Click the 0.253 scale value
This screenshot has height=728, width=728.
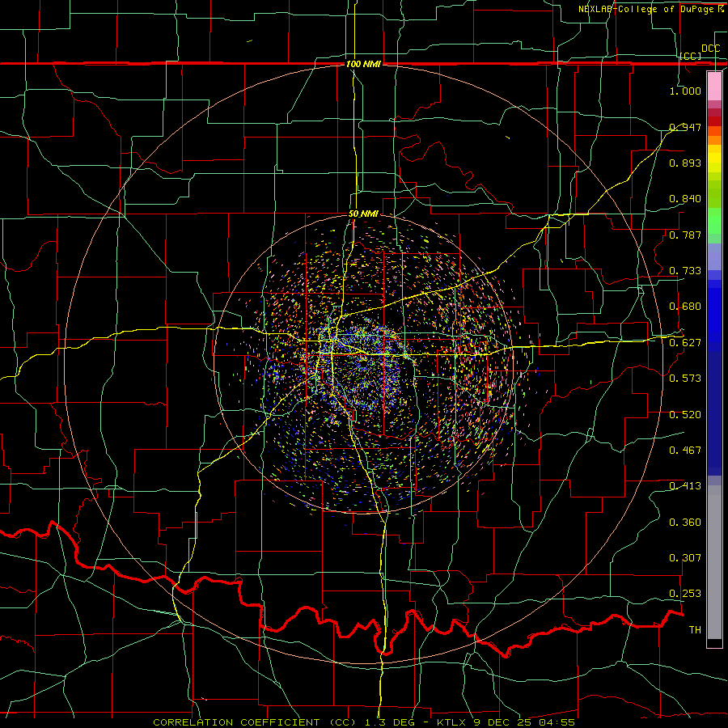pyautogui.click(x=685, y=594)
